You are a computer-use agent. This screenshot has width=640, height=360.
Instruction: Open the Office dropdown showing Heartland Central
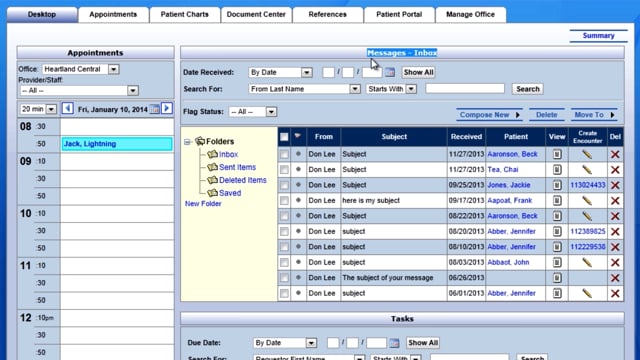(80, 69)
